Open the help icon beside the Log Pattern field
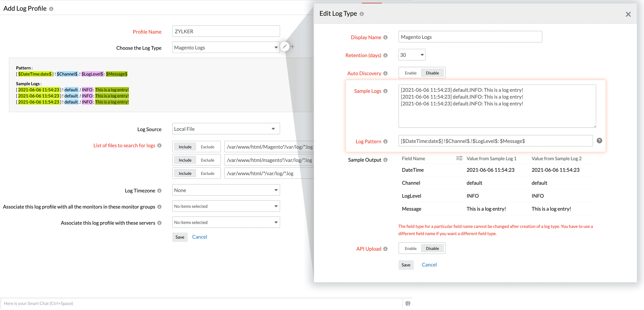This screenshot has width=644, height=310. coord(599,141)
